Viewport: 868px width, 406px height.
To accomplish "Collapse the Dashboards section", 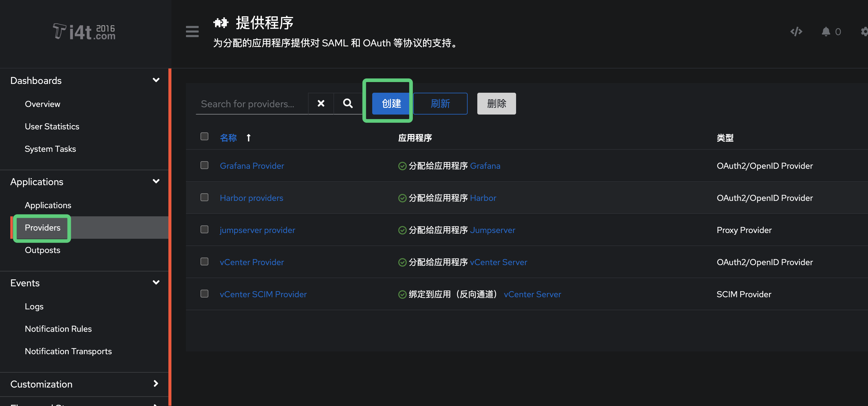I will click(156, 80).
